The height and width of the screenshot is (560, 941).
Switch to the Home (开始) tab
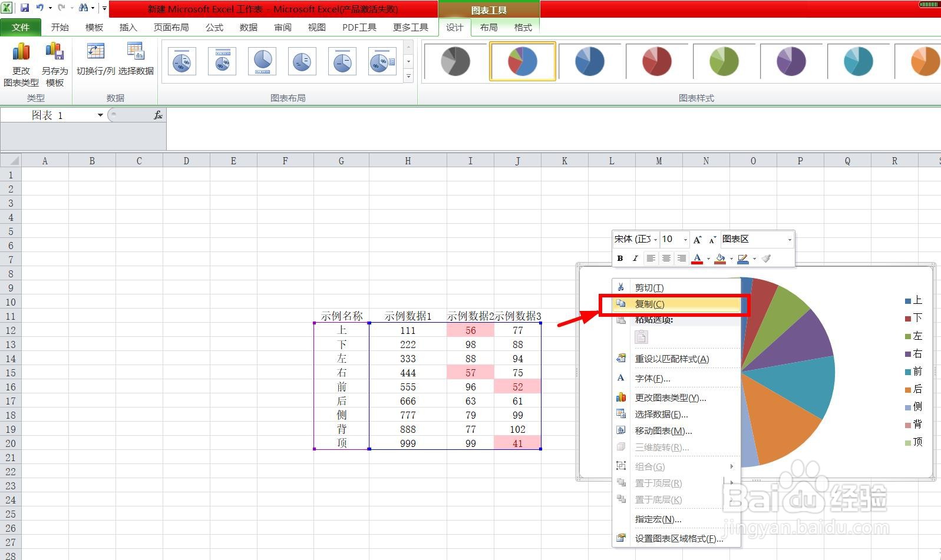point(60,27)
